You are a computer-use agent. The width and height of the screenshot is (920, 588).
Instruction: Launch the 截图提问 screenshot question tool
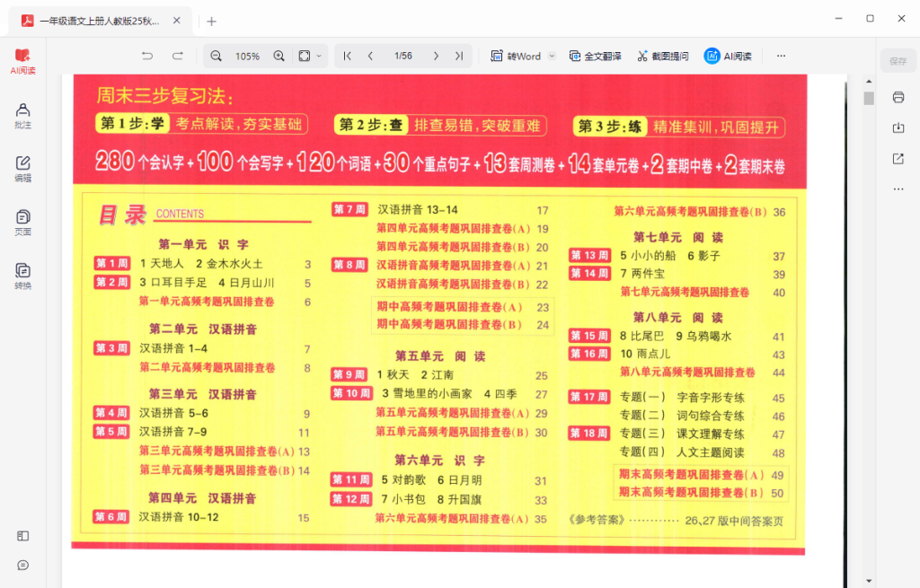(667, 55)
